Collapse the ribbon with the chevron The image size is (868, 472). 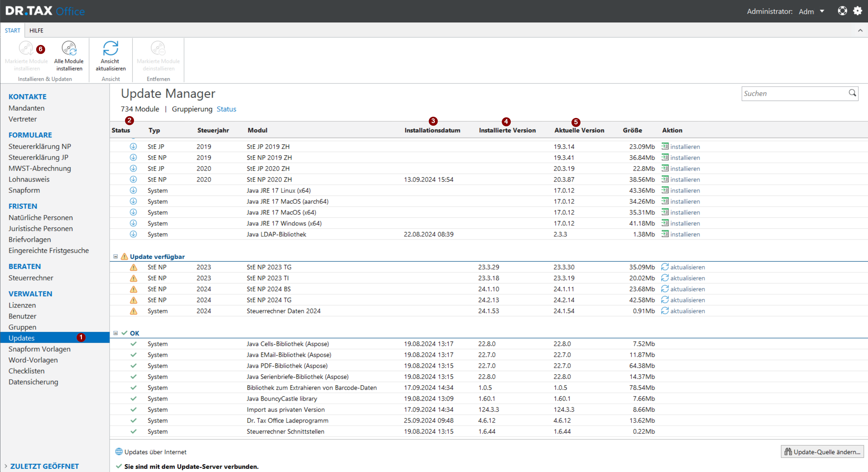[x=860, y=30]
